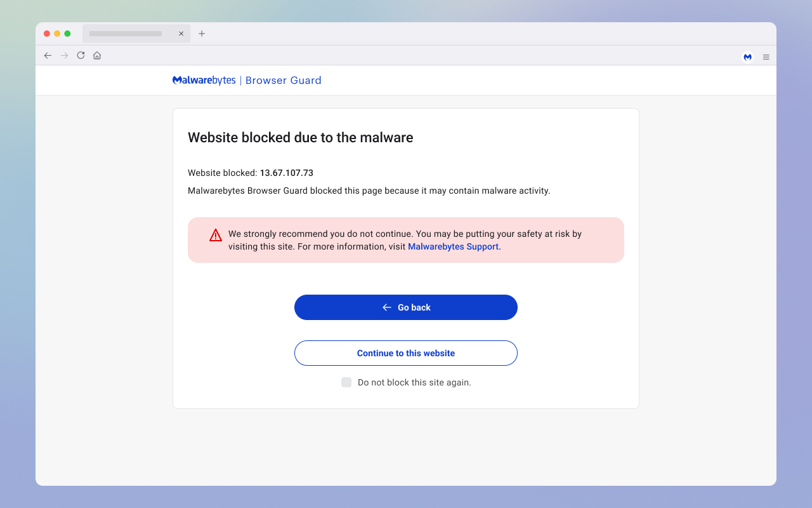Click the green traffic light button
The image size is (812, 508).
[67, 33]
